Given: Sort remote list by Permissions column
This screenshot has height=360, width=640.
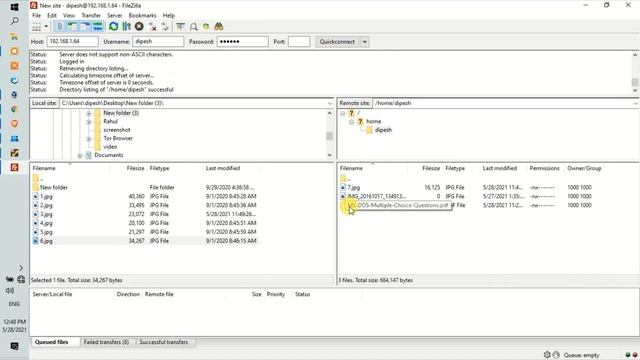Looking at the screenshot, I should pyautogui.click(x=544, y=168).
